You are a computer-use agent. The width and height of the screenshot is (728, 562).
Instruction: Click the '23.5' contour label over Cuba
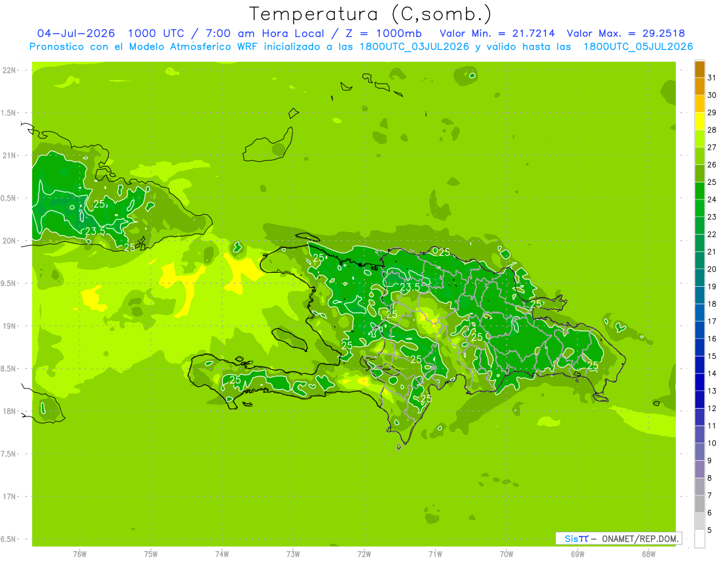pos(95,231)
